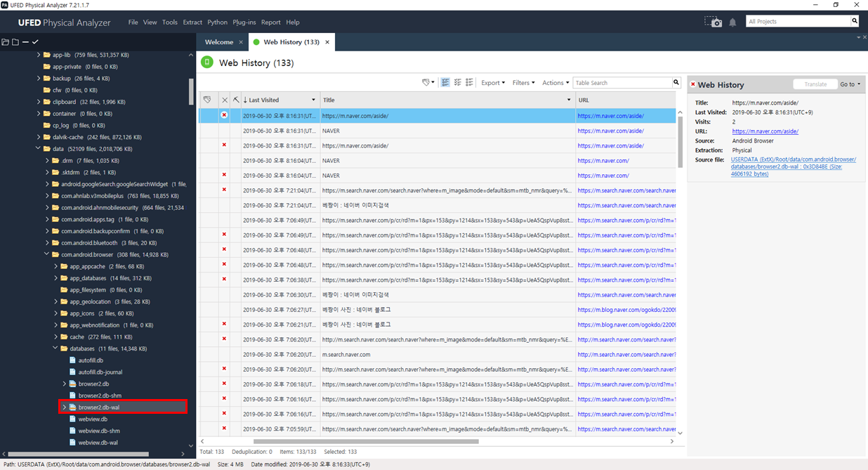Open the https://m.naver.com/ link in the 8:16:04 NAVER row

click(x=603, y=160)
